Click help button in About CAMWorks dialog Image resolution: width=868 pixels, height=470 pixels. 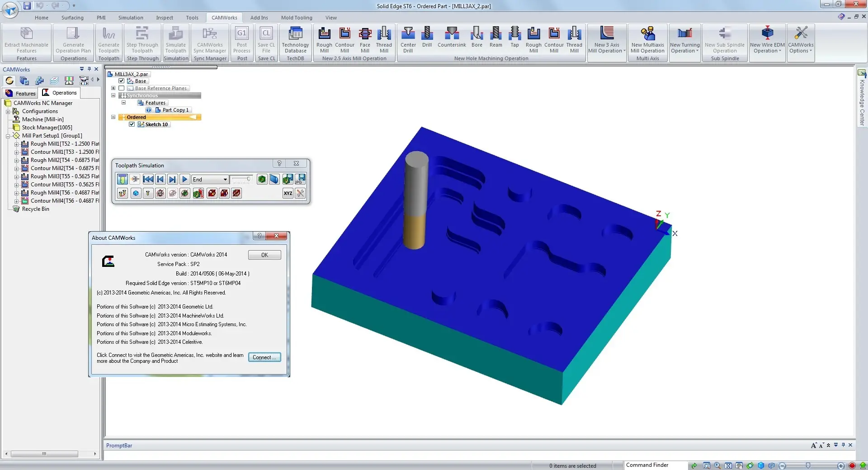pyautogui.click(x=259, y=236)
